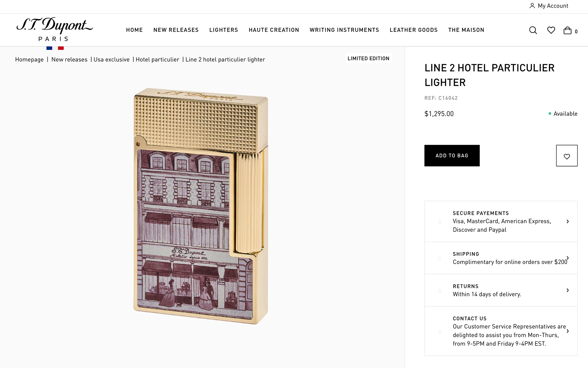This screenshot has width=588, height=368.
Task: Expand the Returns section chevron
Action: pos(567,290)
